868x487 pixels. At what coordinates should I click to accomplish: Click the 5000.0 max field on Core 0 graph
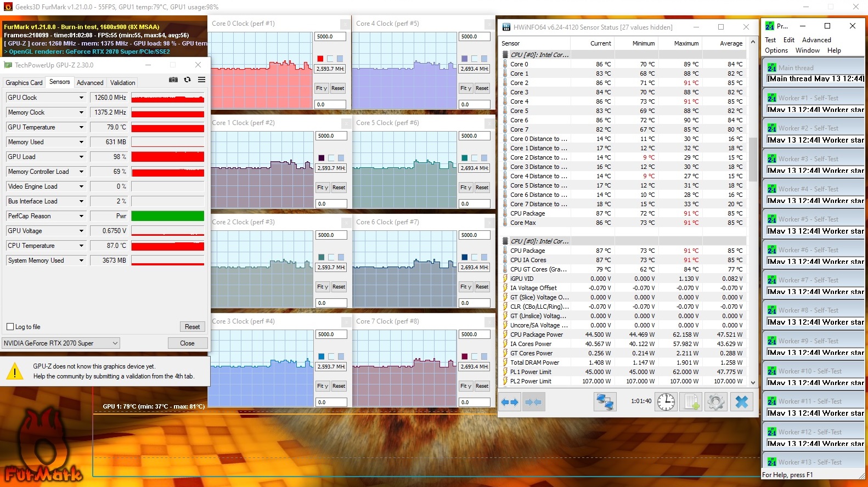click(x=330, y=37)
